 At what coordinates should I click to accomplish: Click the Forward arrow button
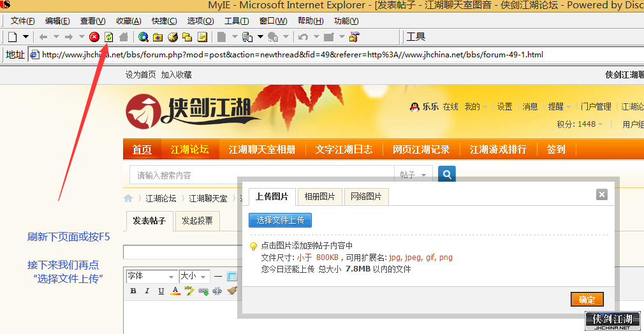[69, 37]
